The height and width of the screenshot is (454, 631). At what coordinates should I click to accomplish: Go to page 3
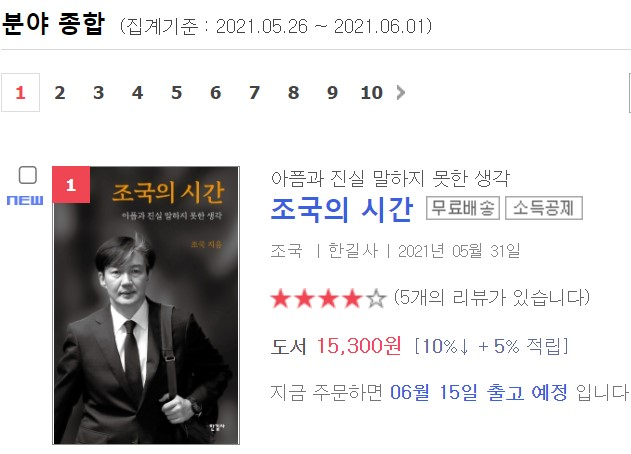99,93
